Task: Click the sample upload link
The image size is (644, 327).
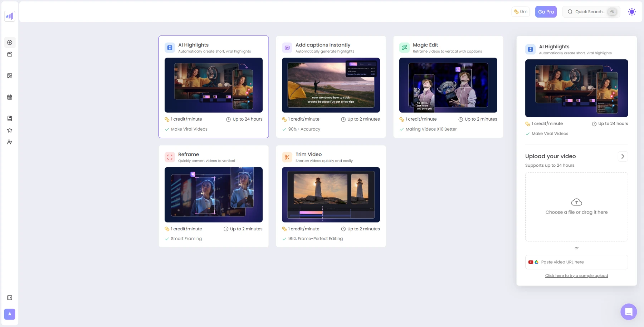Action: 576,275
